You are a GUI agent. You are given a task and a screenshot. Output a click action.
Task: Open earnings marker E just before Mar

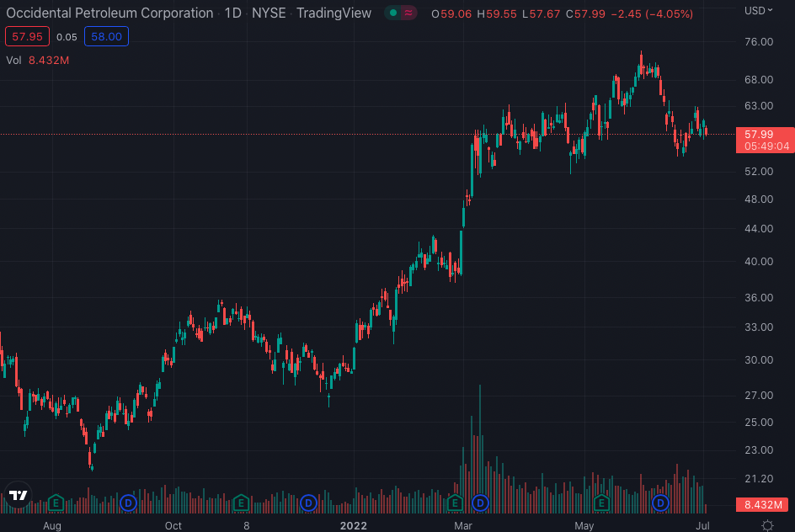click(455, 503)
